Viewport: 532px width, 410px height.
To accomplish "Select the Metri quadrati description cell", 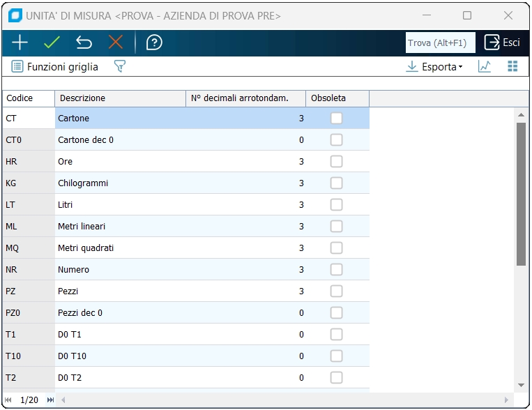I will pos(120,248).
